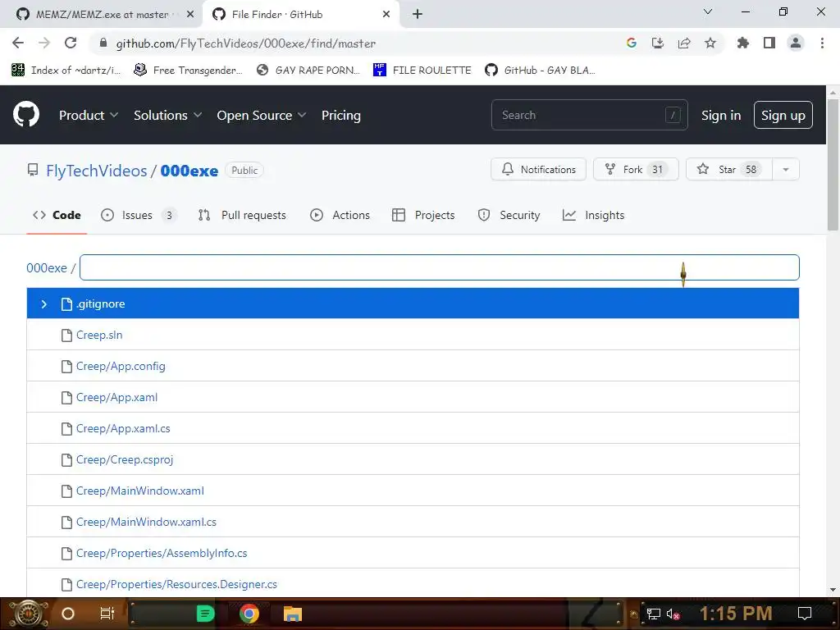This screenshot has height=630, width=840.
Task: Expand the Product menu
Action: (x=89, y=115)
